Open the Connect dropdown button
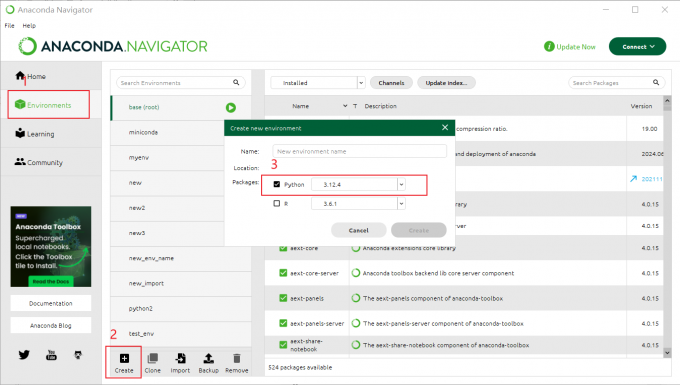 coord(638,46)
